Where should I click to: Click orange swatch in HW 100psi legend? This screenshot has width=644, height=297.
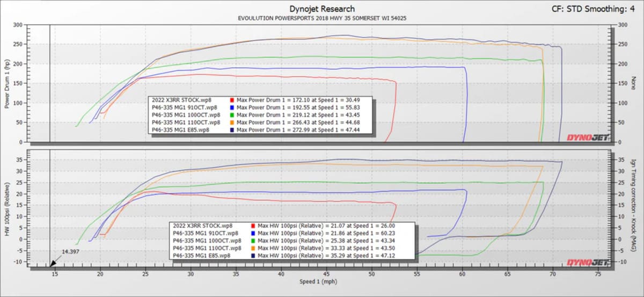[x=253, y=248]
